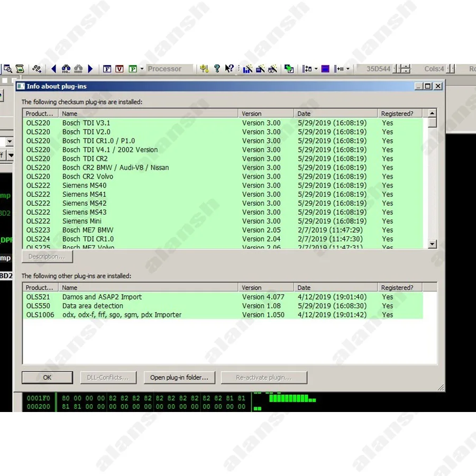Select odx, odx-f, frf, sgo importer row

click(223, 315)
